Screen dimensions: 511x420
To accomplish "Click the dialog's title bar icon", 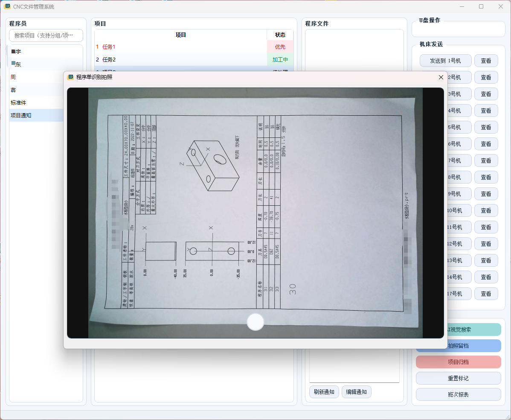I will coord(70,77).
